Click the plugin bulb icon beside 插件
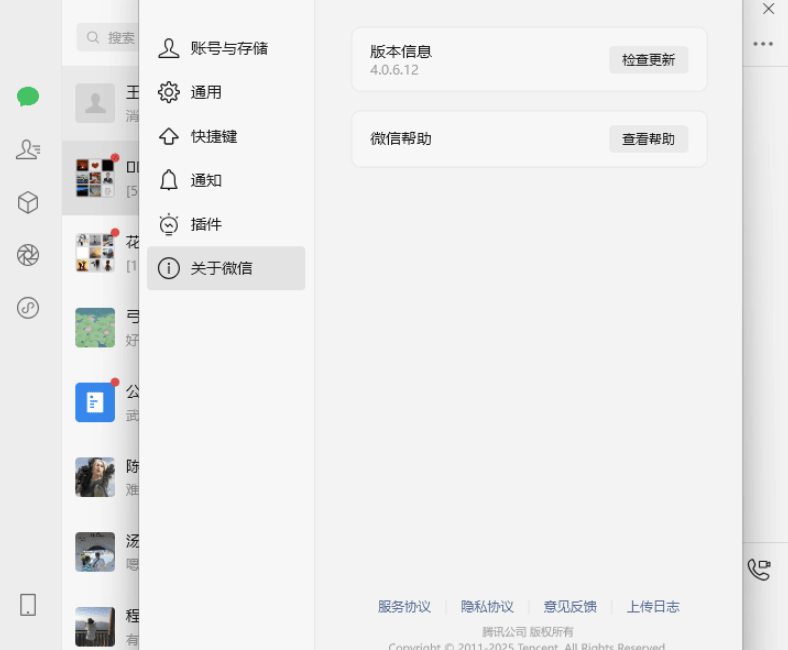Viewport: 788px width, 650px height. (x=169, y=224)
